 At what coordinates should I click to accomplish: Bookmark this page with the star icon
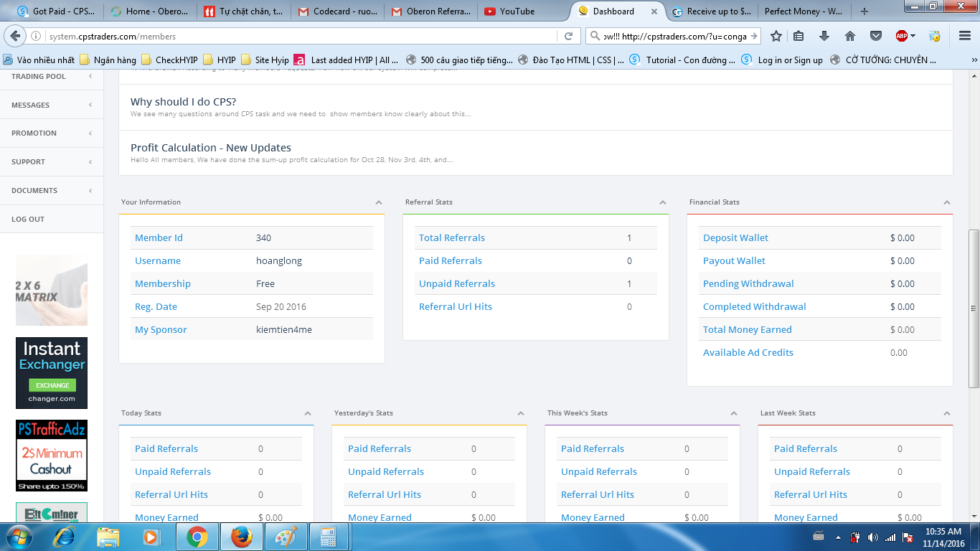pos(776,36)
